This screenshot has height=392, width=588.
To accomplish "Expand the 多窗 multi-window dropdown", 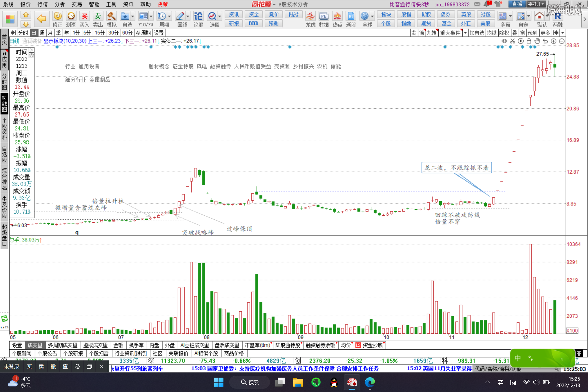I will pyautogui.click(x=510, y=16).
